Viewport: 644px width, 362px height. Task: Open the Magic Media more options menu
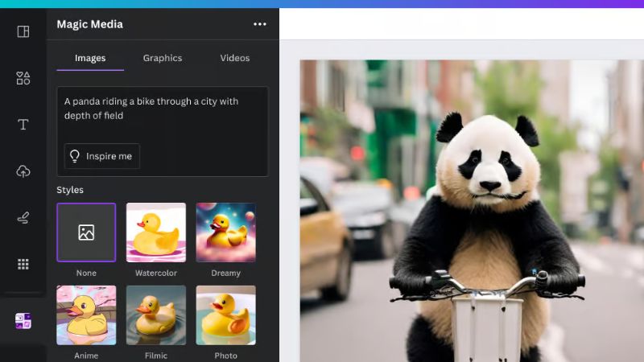coord(259,24)
